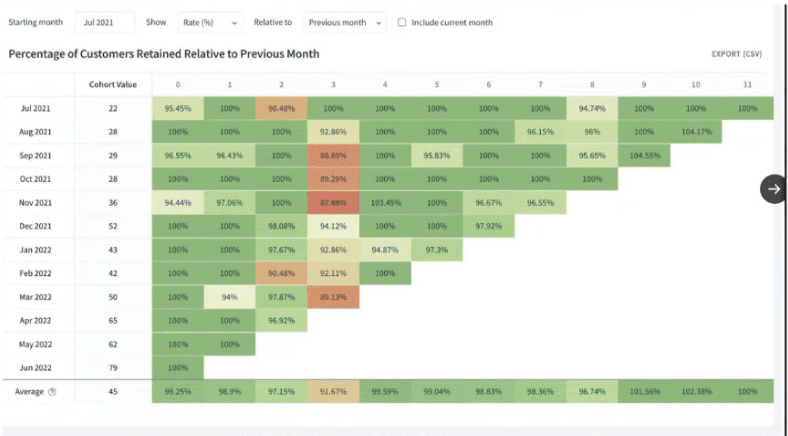
Task: Click the 88.89% cell in Sep 2021 row
Action: pyautogui.click(x=333, y=155)
